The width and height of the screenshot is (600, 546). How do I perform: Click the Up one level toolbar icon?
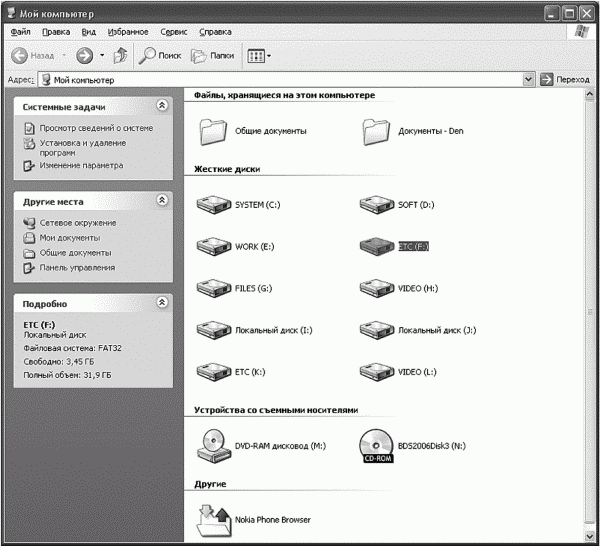[x=120, y=55]
